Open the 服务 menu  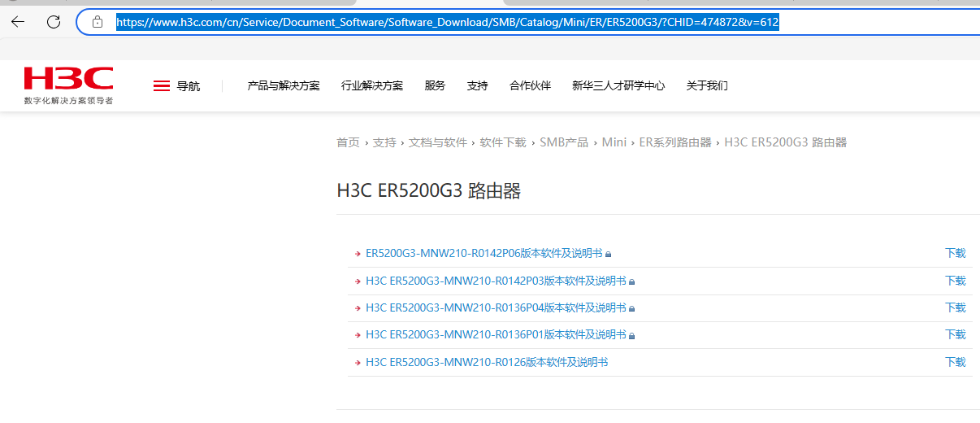coord(435,85)
